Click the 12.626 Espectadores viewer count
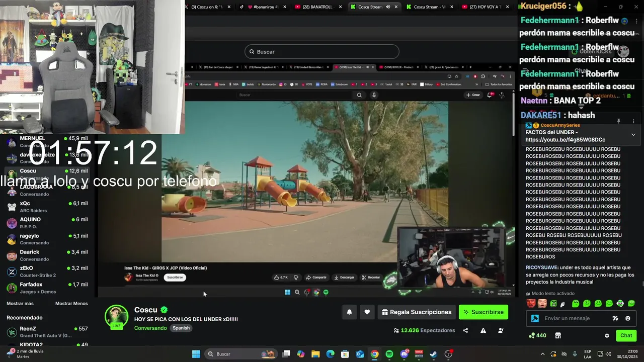 coord(424,331)
